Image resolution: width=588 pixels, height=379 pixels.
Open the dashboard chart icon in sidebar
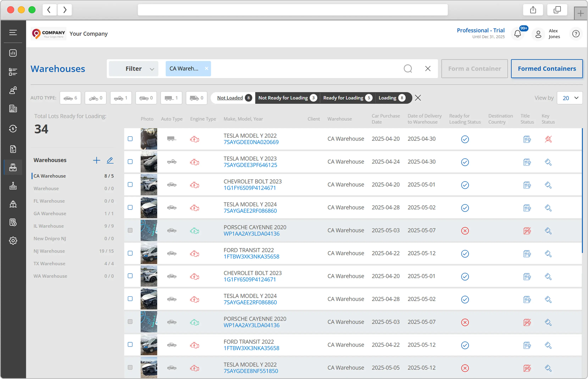[13, 53]
